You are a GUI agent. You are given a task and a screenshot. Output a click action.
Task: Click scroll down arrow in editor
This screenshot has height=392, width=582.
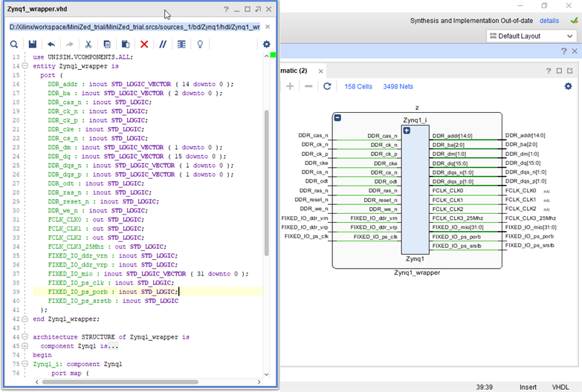click(x=267, y=374)
